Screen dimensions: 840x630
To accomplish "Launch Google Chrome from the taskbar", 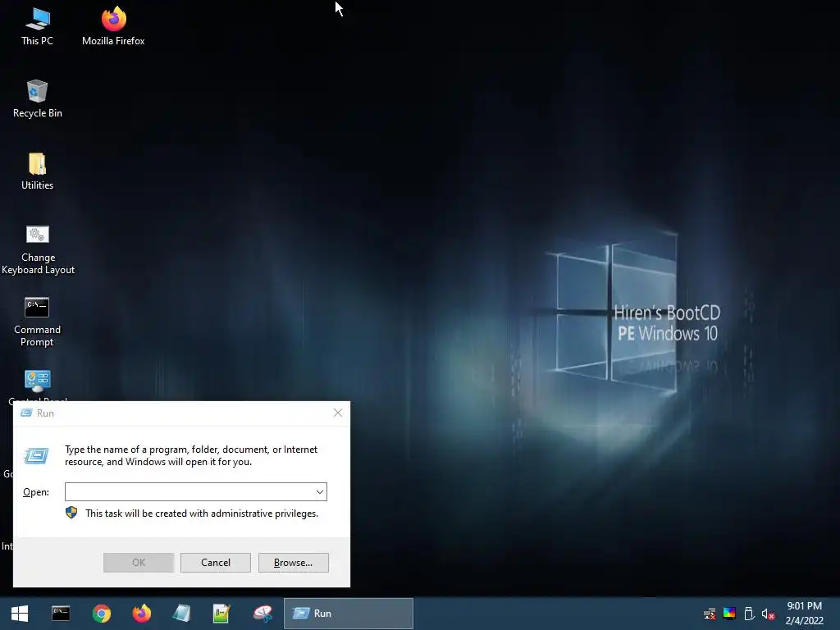I will coord(101,614).
